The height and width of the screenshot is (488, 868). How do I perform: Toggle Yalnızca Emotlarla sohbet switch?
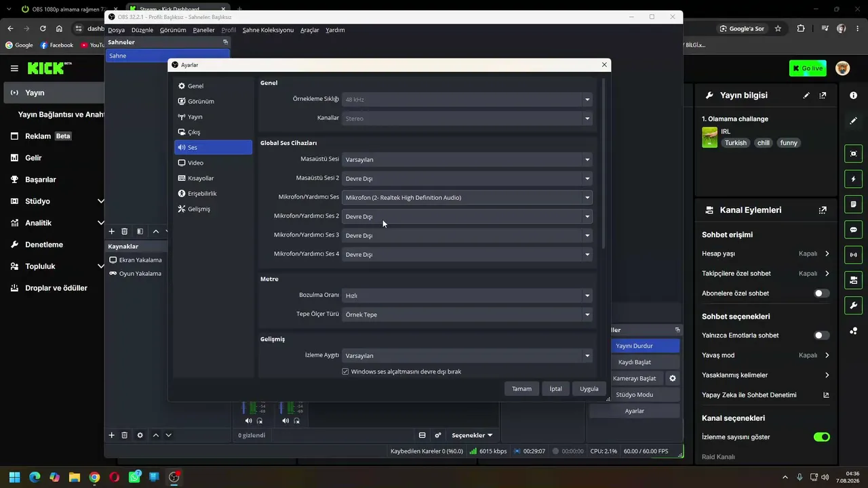point(821,335)
